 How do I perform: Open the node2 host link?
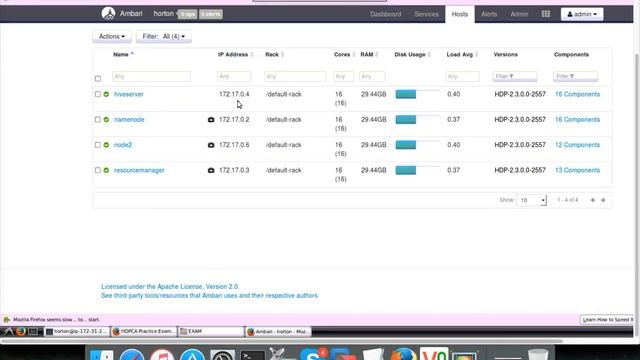tap(123, 145)
